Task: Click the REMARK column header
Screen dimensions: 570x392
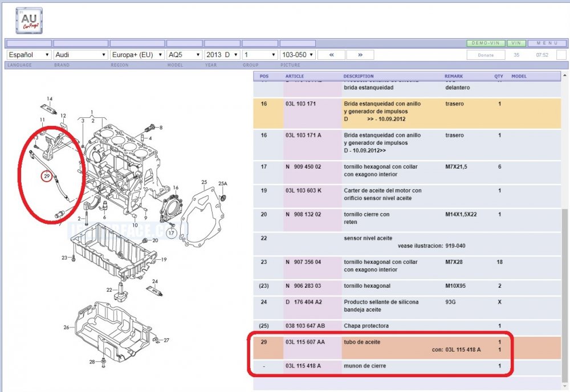Action: (454, 76)
